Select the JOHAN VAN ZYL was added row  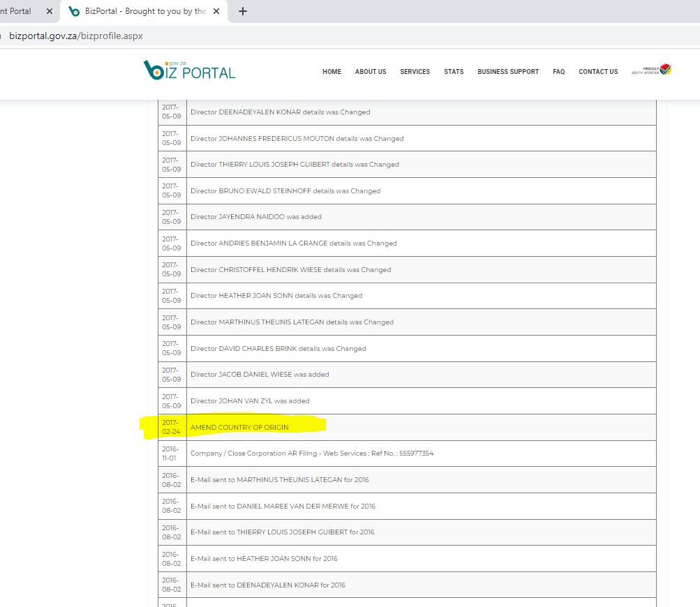(x=407, y=400)
